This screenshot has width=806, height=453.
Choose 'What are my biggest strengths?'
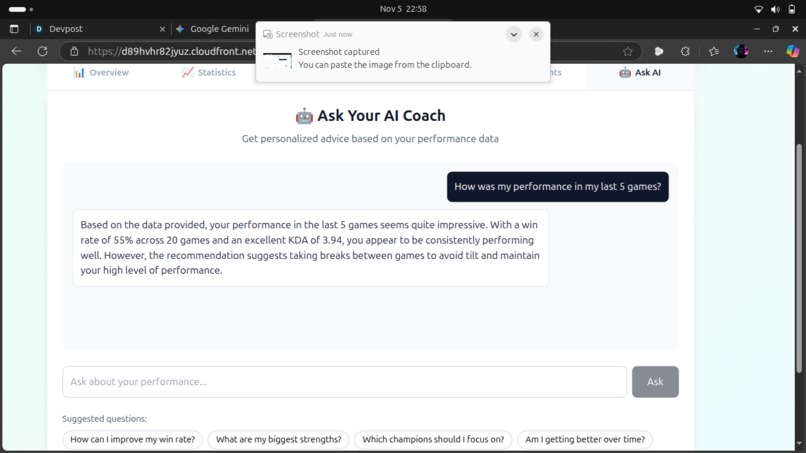(x=279, y=439)
